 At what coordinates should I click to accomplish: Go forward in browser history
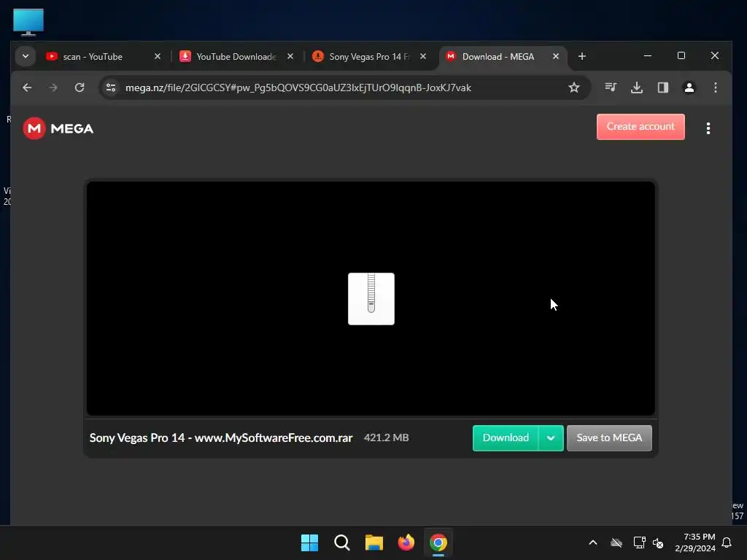(x=53, y=87)
